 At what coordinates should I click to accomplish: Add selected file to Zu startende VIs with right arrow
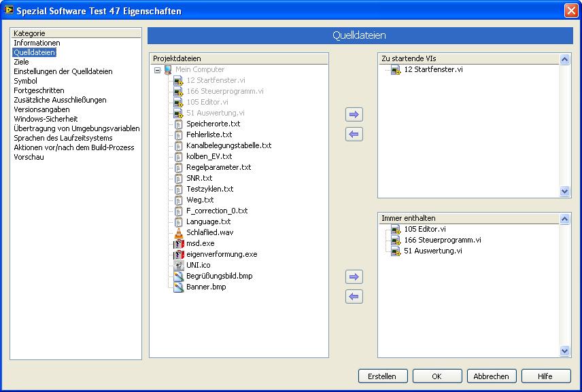click(x=354, y=115)
